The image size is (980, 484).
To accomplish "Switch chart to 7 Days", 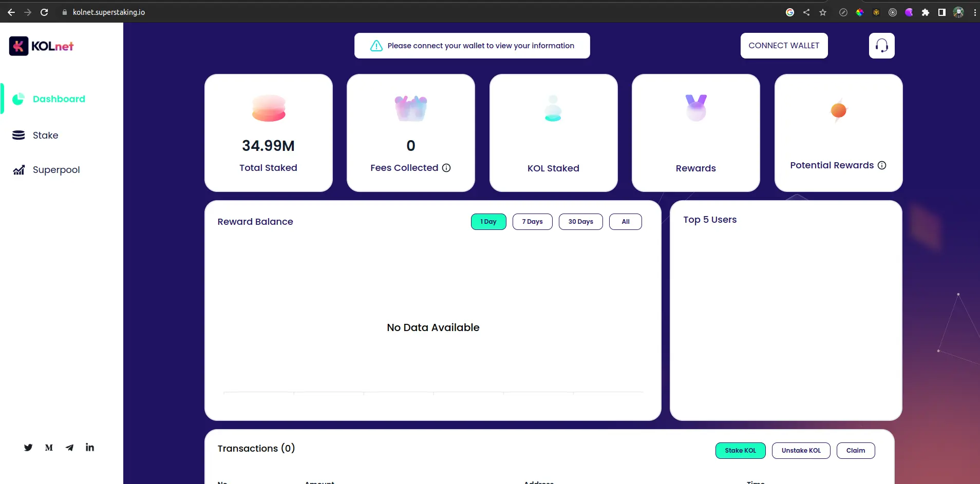I will point(532,222).
